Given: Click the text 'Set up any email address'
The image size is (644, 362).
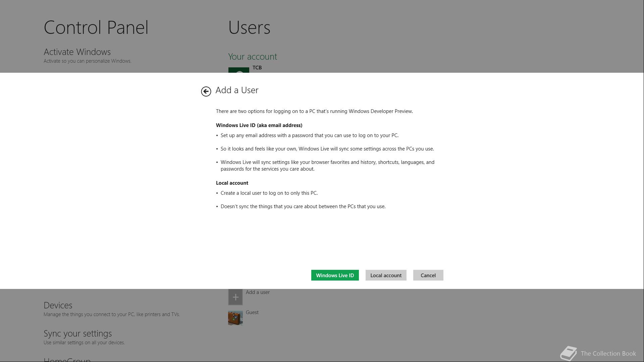Looking at the screenshot, I should pyautogui.click(x=248, y=135).
